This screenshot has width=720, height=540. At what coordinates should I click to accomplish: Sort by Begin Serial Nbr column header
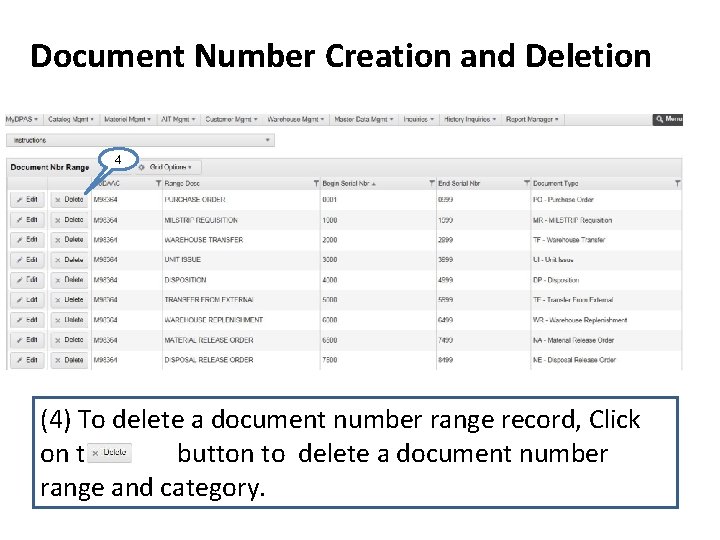click(349, 183)
